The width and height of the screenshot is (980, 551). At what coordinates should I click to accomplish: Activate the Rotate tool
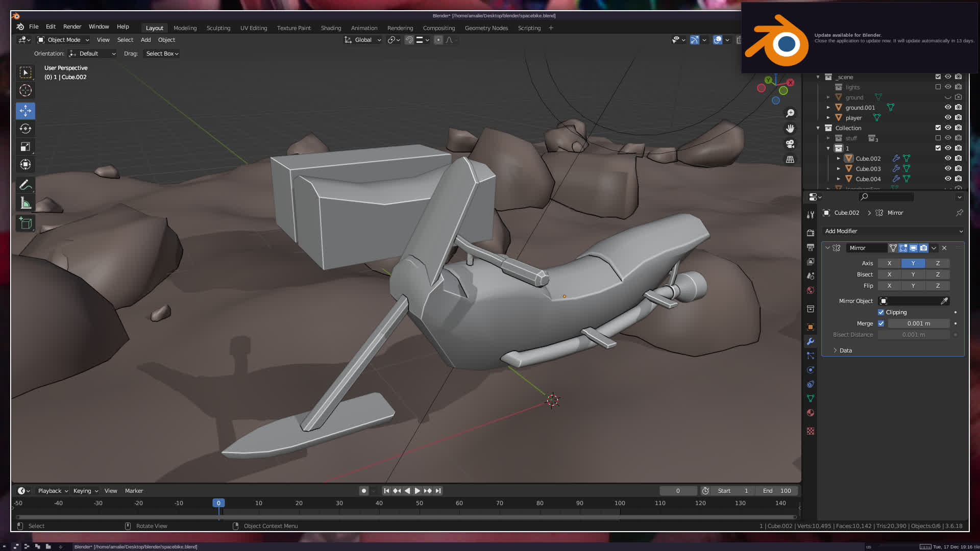coord(26,129)
